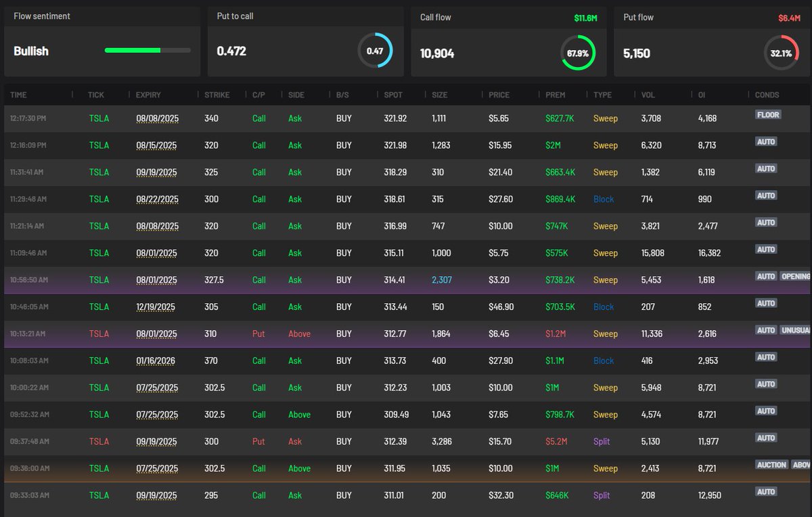Screen dimensions: 812x517
Task: Sort by the PREM column header
Action: coord(556,95)
